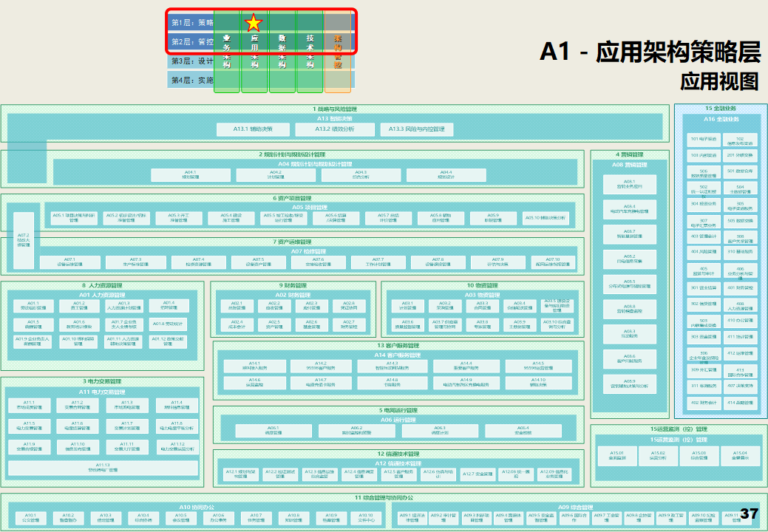Select the A14.2 box
The image size is (768, 532).
click(321, 366)
